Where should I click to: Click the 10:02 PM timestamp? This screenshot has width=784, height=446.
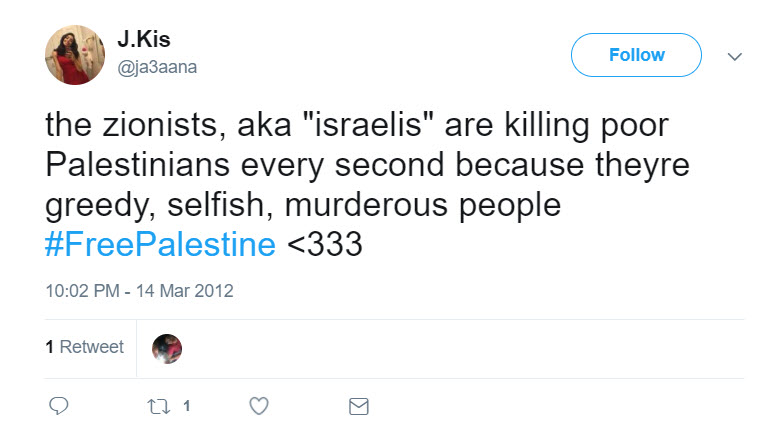(x=83, y=292)
